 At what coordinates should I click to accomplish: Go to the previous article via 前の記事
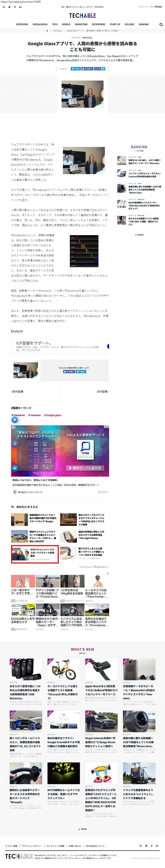click(17, 392)
